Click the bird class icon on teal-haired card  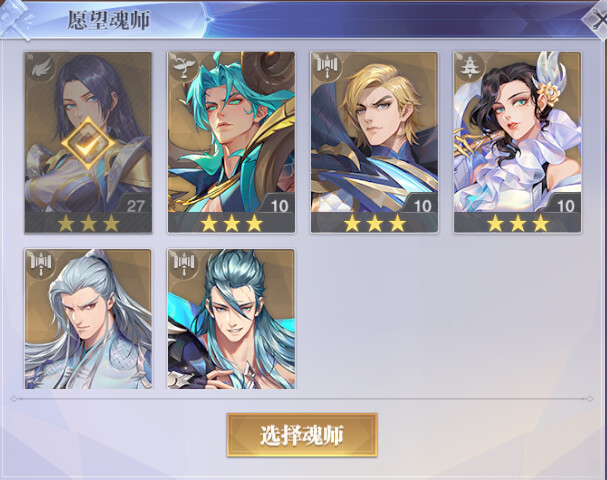(184, 67)
